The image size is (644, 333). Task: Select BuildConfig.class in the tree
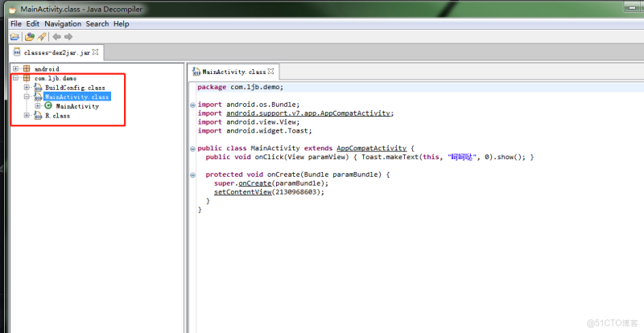75,88
